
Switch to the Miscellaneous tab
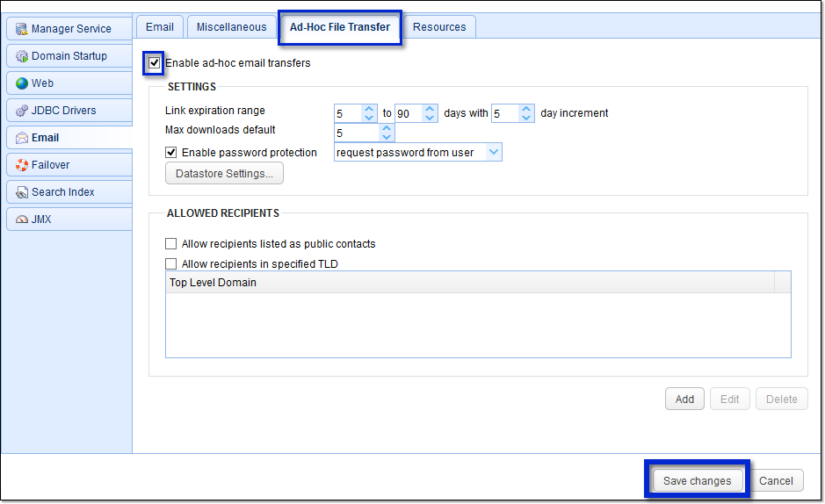[x=231, y=27]
